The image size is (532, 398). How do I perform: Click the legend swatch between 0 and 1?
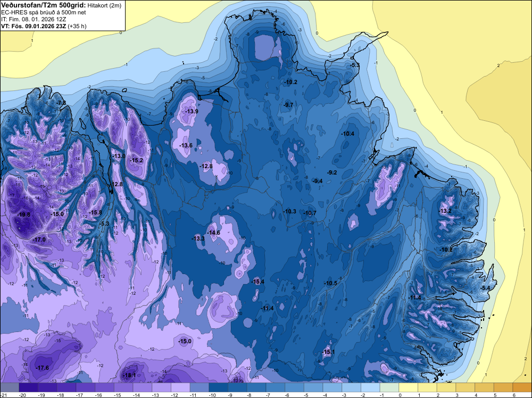409,387
